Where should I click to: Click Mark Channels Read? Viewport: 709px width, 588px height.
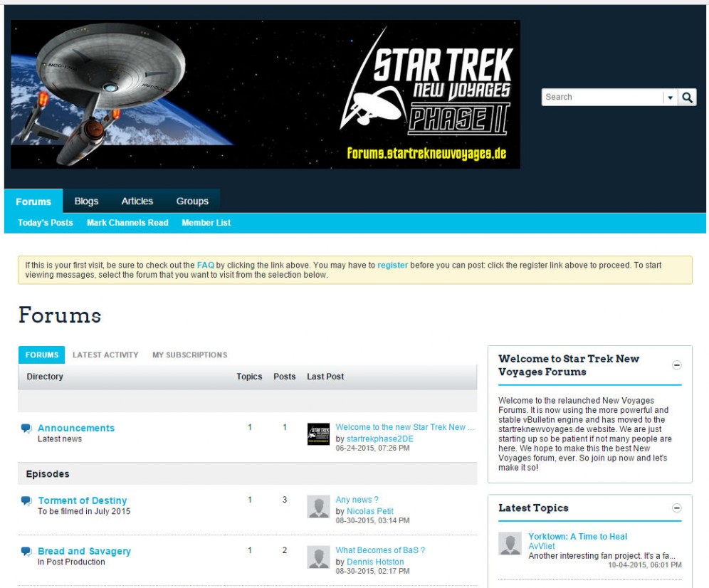tap(127, 223)
